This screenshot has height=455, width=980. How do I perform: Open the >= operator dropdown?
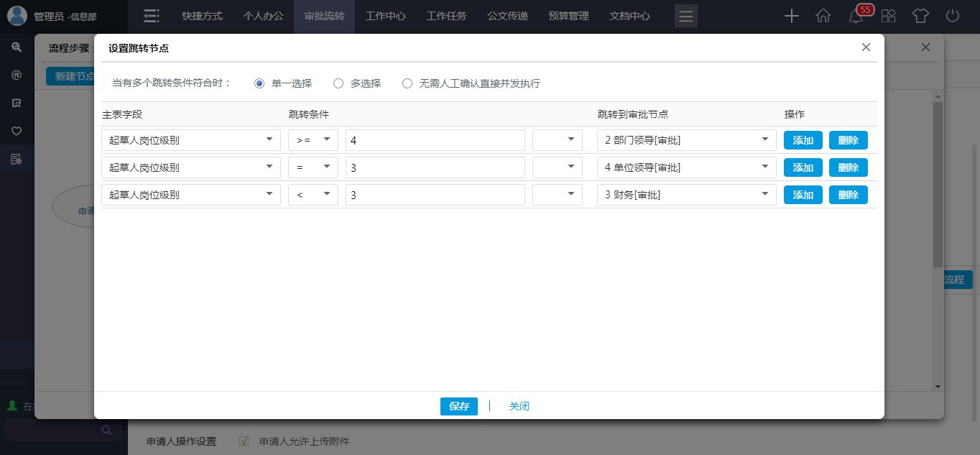tap(313, 140)
